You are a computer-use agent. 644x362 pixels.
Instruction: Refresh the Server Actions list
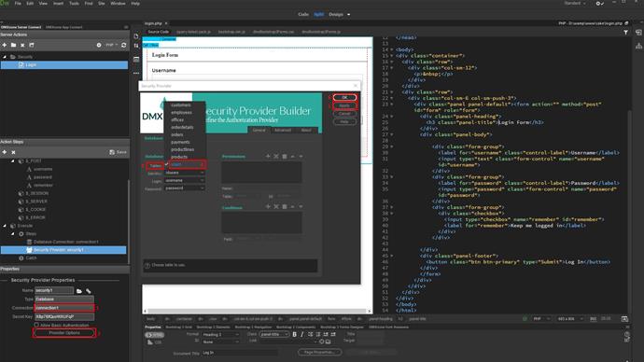tap(123, 45)
